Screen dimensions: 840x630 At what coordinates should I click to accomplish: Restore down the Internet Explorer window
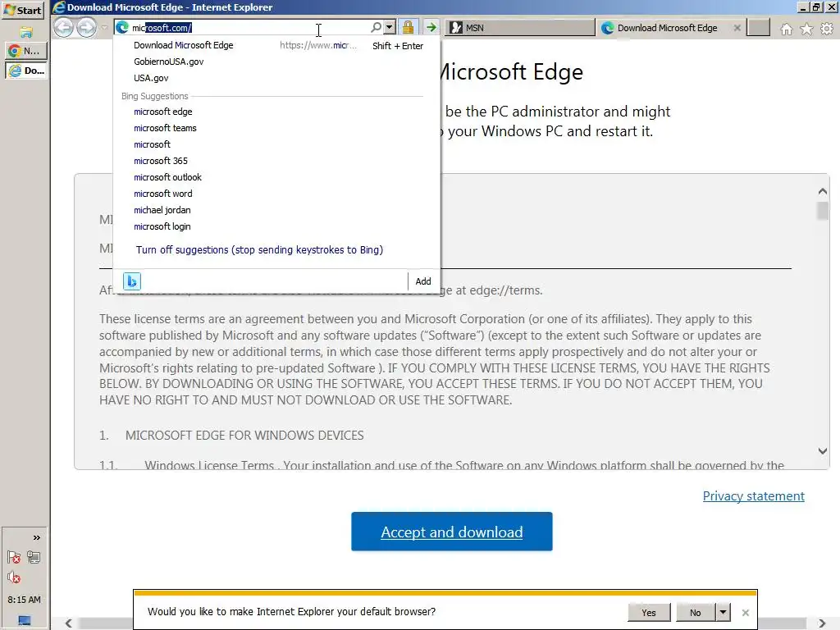point(816,7)
